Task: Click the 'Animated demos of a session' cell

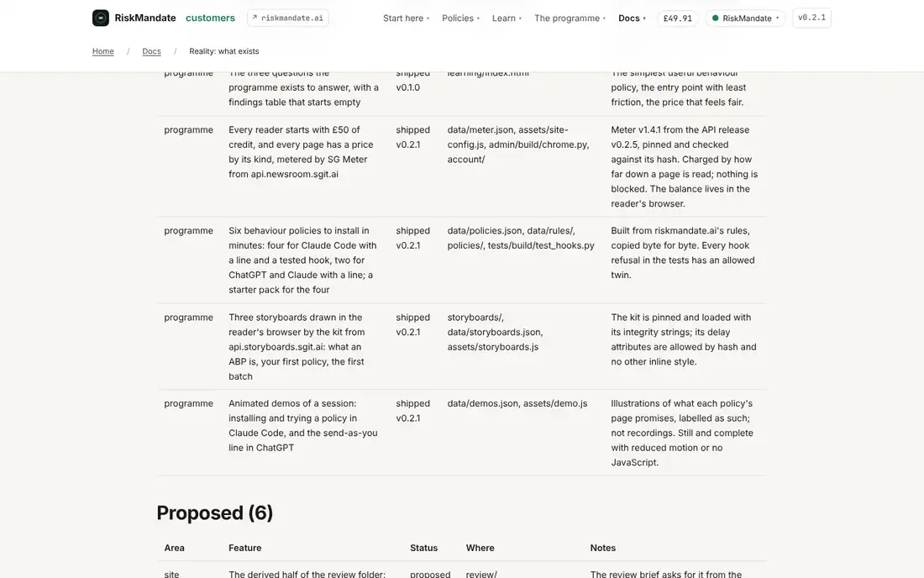Action: pyautogui.click(x=303, y=425)
